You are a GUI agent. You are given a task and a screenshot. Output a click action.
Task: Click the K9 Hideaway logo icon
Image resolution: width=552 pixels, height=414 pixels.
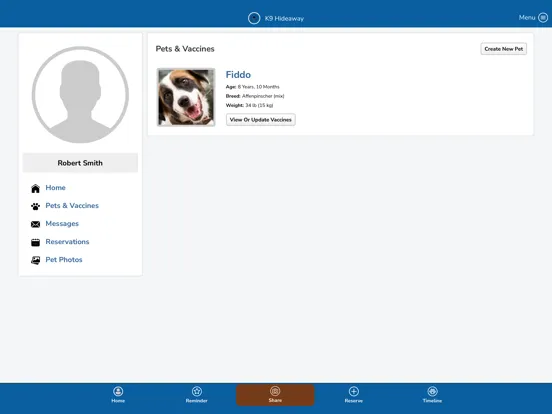pos(254,18)
